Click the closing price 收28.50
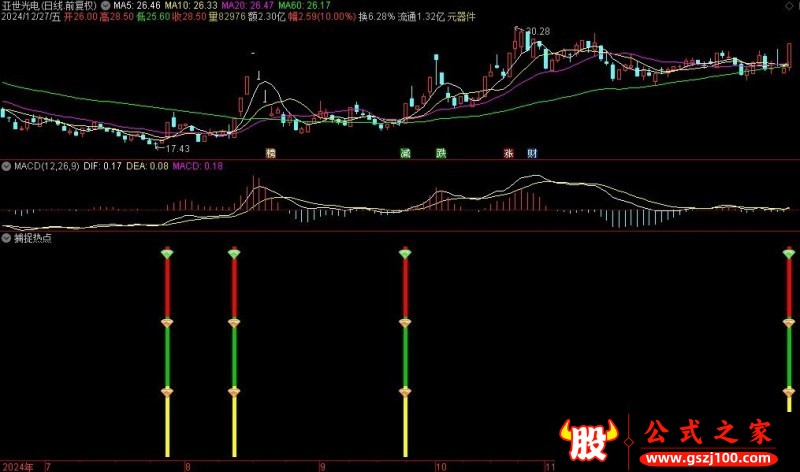This screenshot has height=472, width=800. (x=189, y=17)
